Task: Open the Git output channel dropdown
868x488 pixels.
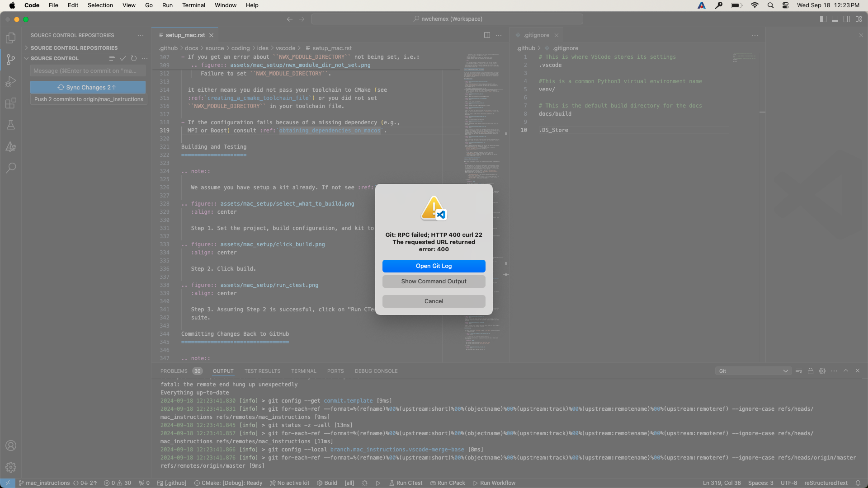Action: click(x=753, y=371)
